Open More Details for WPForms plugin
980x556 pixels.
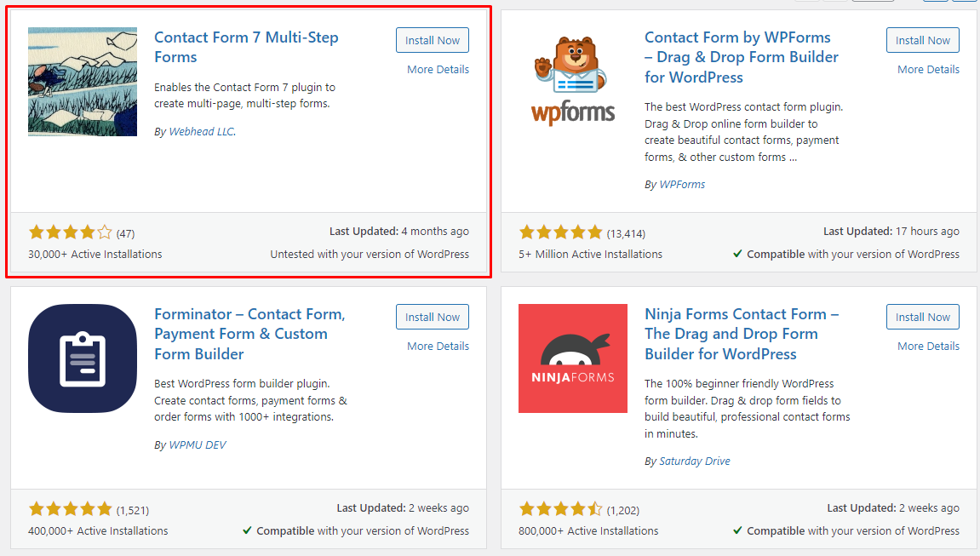click(928, 69)
